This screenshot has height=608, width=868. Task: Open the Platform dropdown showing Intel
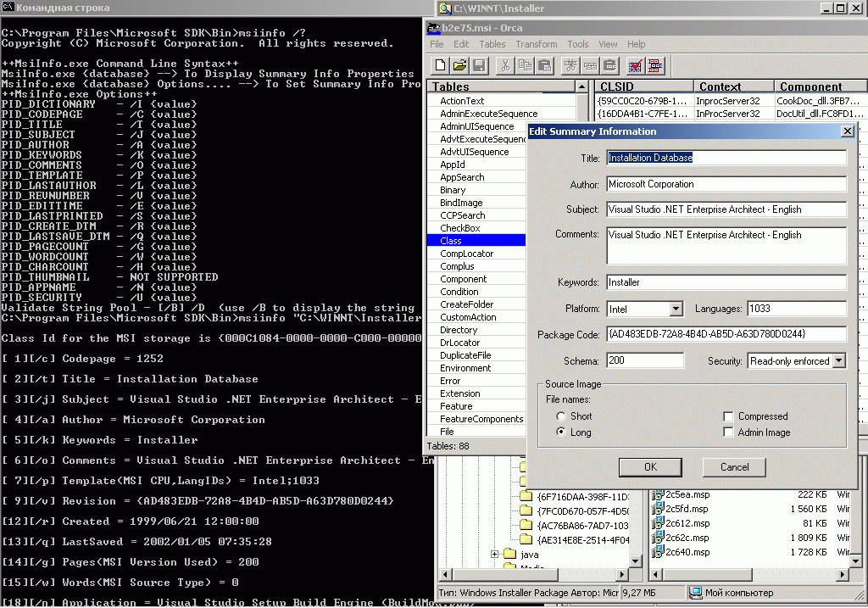tap(676, 309)
